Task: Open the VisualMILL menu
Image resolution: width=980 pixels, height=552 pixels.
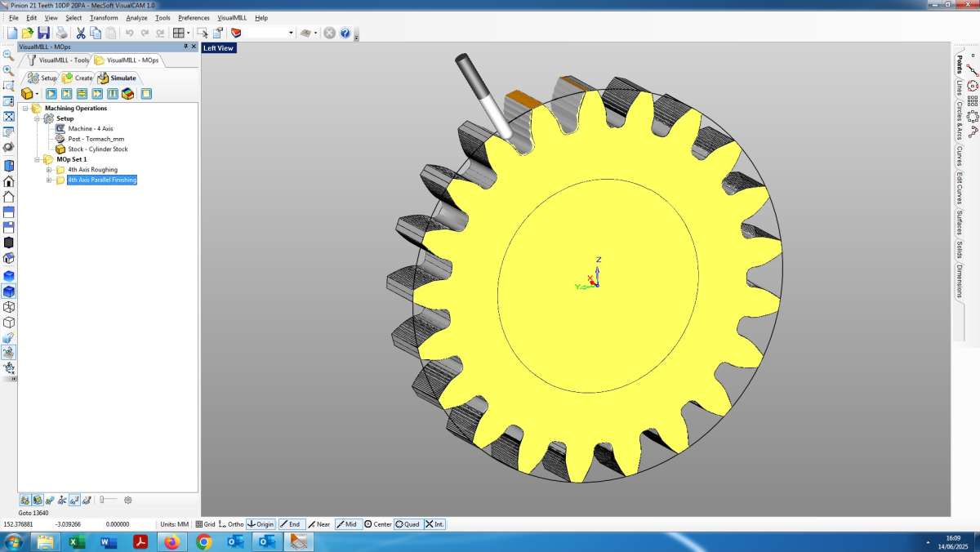Action: point(232,17)
